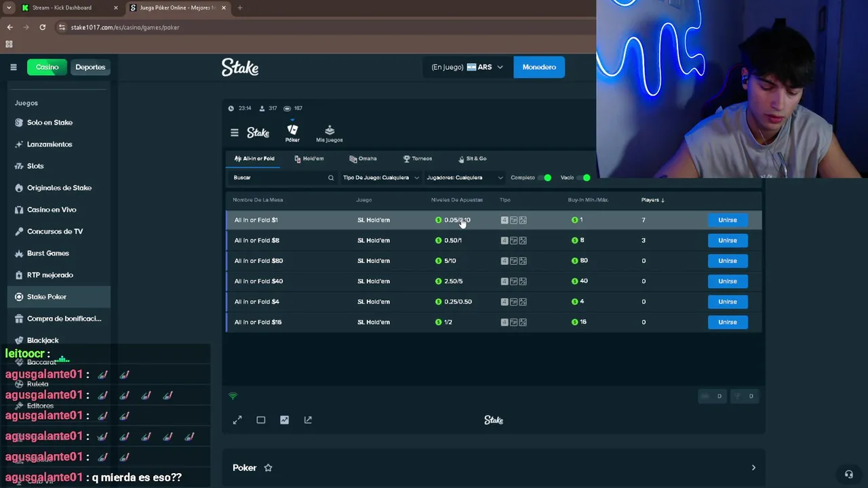Screen dimensions: 868x488
Task: Open the Monedero wallet
Action: (x=539, y=67)
